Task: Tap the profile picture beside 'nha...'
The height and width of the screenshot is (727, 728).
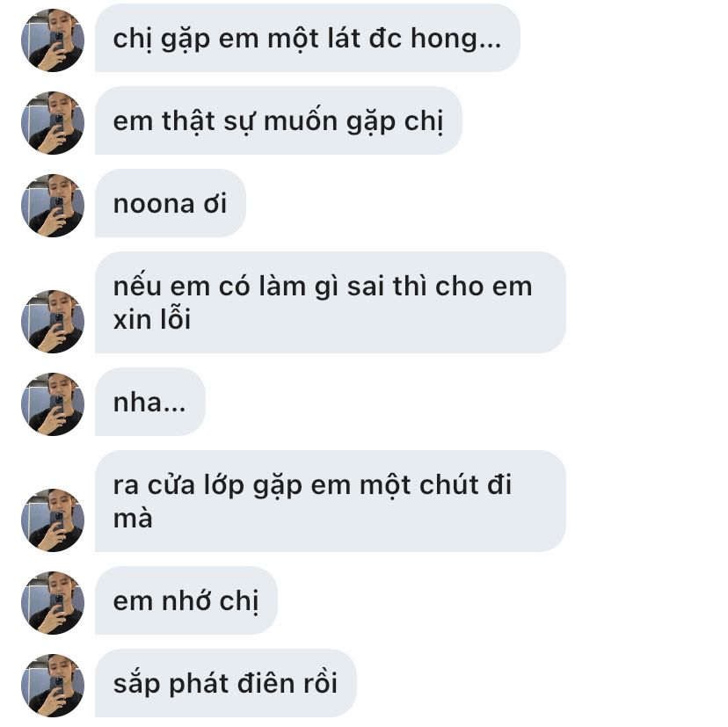Action: [x=53, y=404]
